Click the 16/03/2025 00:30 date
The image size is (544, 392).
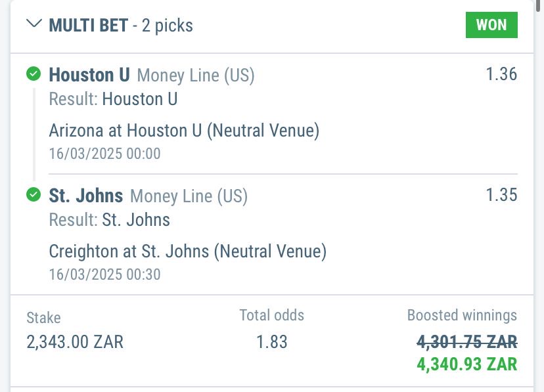click(x=104, y=274)
